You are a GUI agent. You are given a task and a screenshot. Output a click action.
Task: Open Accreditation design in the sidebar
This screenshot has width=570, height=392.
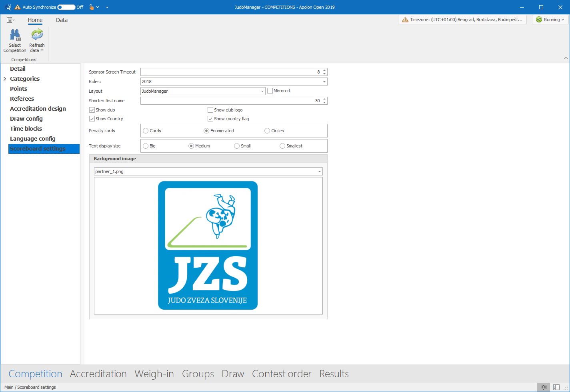[x=38, y=109]
